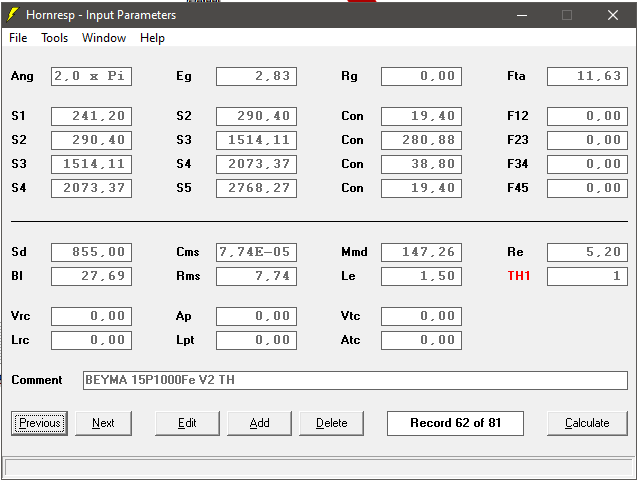
Task: Select the Re field showing 5,20
Action: (x=587, y=252)
